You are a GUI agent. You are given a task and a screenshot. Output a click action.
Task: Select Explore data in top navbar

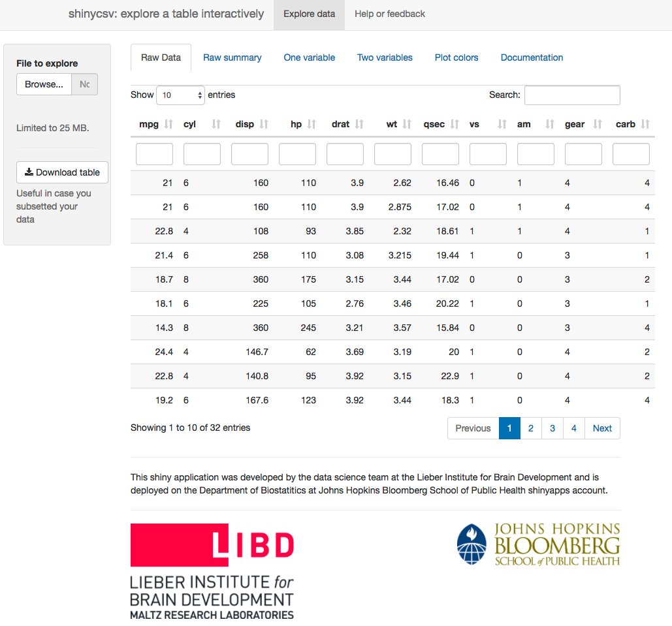(x=309, y=14)
